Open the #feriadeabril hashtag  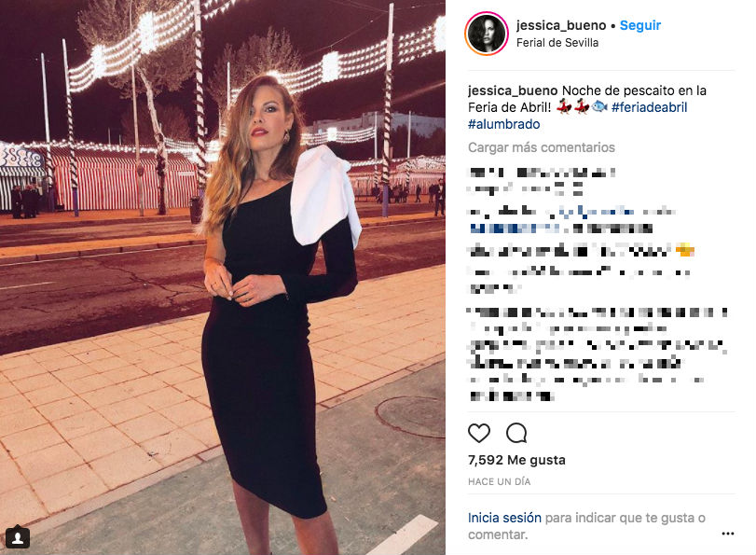point(649,107)
